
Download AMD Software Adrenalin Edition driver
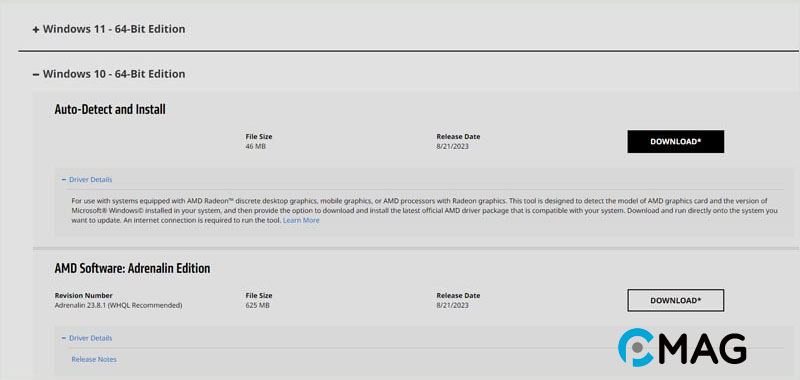[676, 300]
